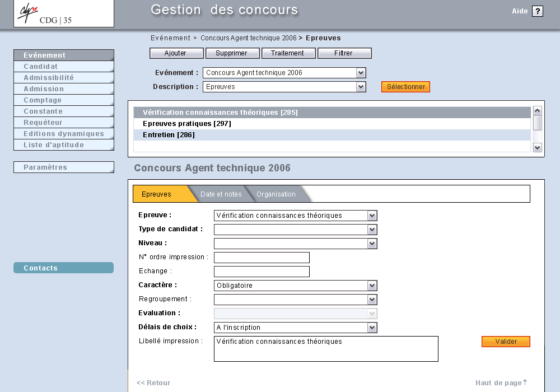
Task: Open the Admission sidebar menu item
Action: [x=64, y=89]
